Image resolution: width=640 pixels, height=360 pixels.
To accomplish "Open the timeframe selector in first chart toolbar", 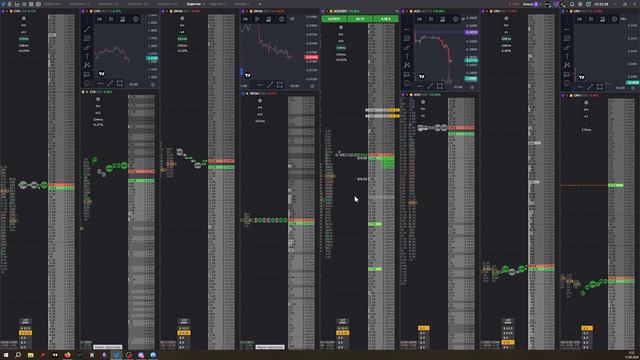I will pos(100,19).
